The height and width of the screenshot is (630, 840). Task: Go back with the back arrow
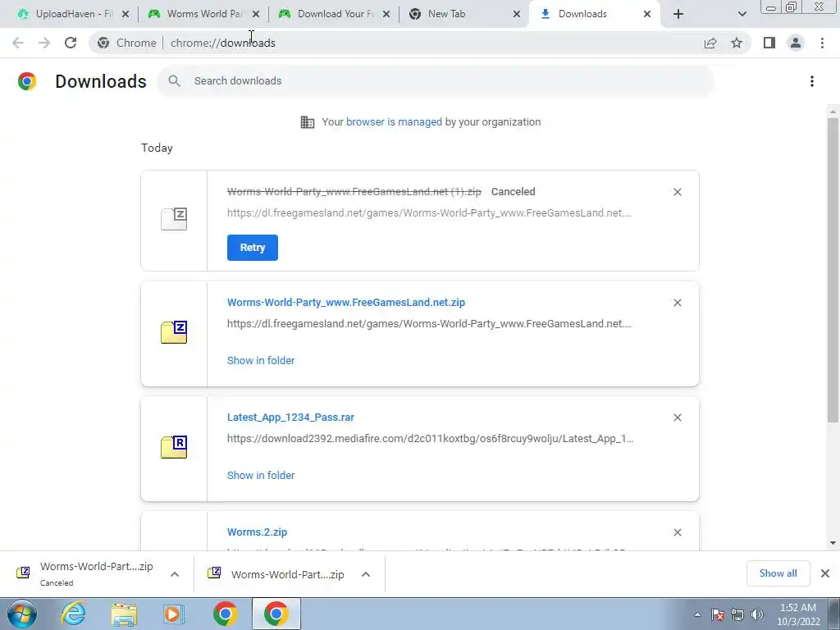pos(18,43)
